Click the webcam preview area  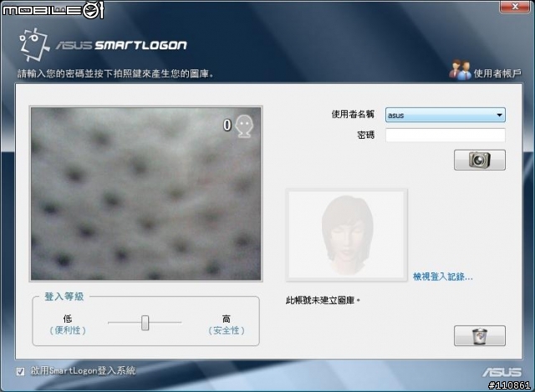point(146,194)
